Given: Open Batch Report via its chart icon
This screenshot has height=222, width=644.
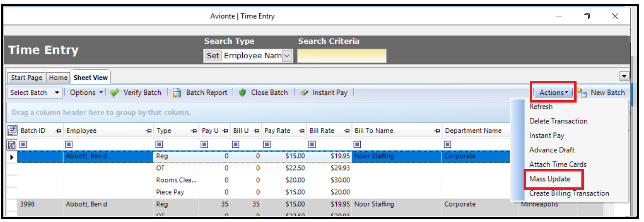Looking at the screenshot, I should pos(177,92).
